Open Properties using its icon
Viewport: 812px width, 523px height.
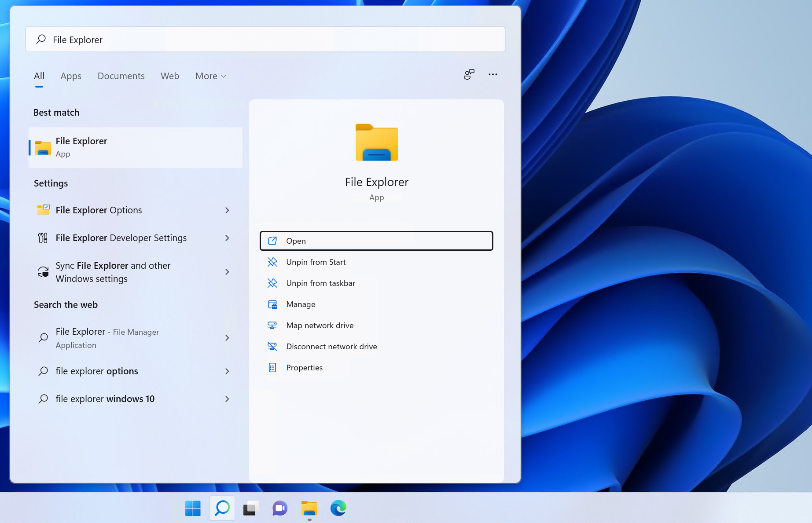pyautogui.click(x=273, y=367)
